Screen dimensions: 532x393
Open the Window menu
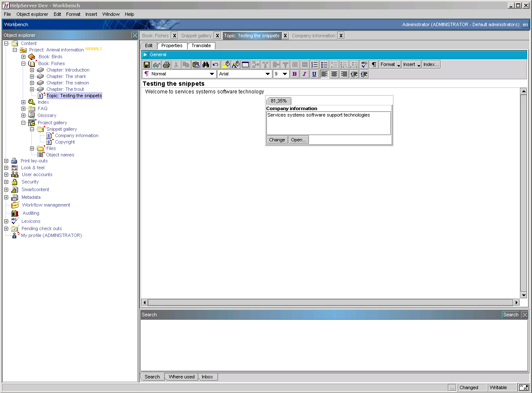tap(111, 14)
